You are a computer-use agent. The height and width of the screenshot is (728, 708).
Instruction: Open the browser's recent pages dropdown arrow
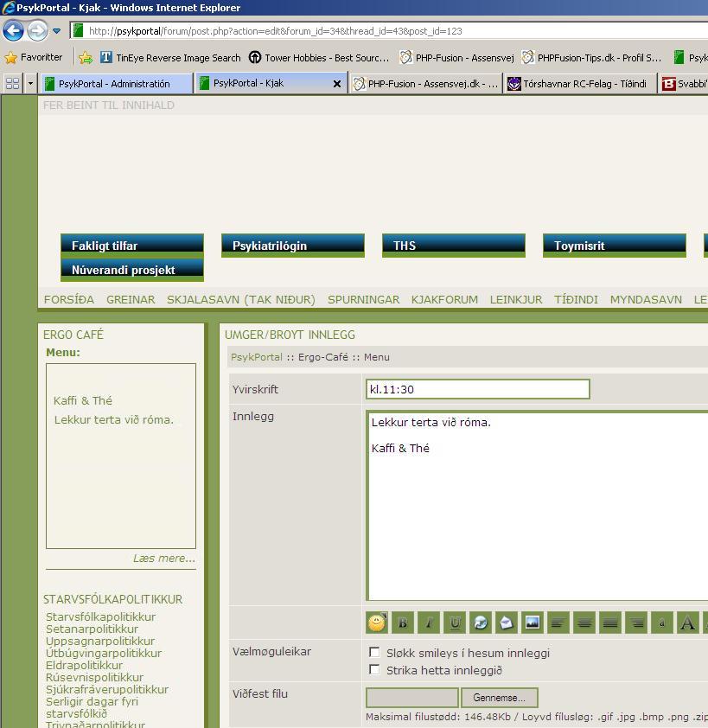(x=57, y=31)
